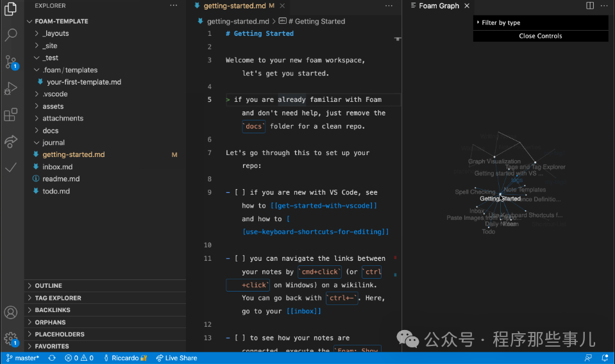
Task: Open the Search view in activity bar
Action: coord(11,35)
